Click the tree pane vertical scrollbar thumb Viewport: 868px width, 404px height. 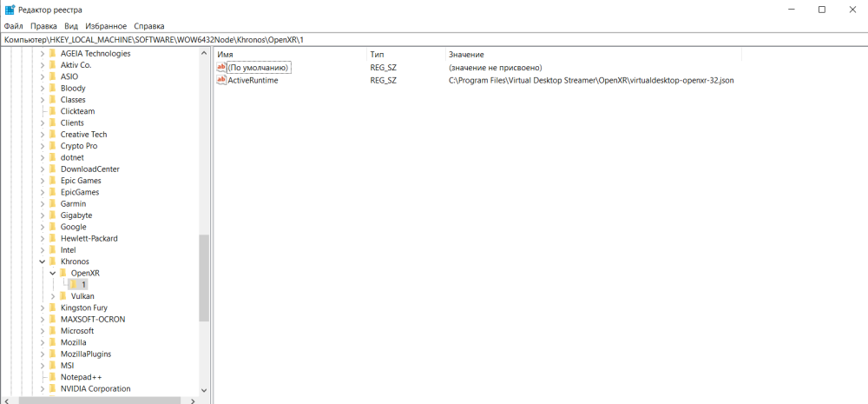click(204, 278)
